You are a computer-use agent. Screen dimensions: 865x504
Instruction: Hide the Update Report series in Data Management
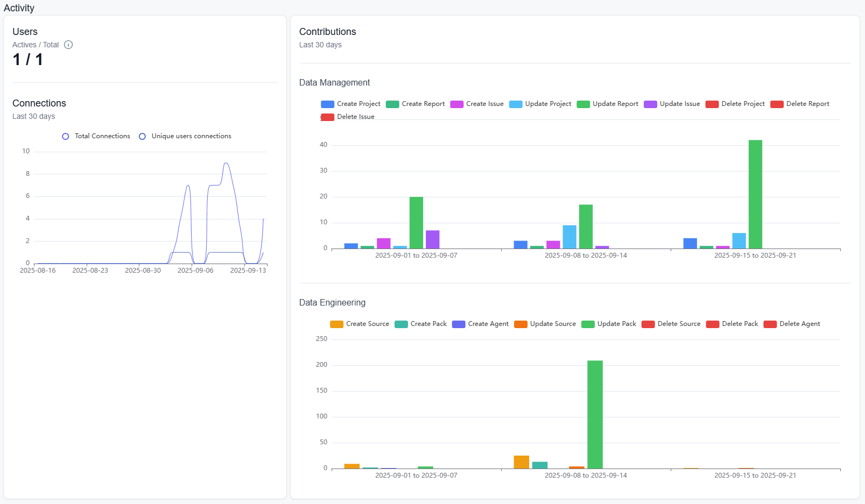coord(607,104)
